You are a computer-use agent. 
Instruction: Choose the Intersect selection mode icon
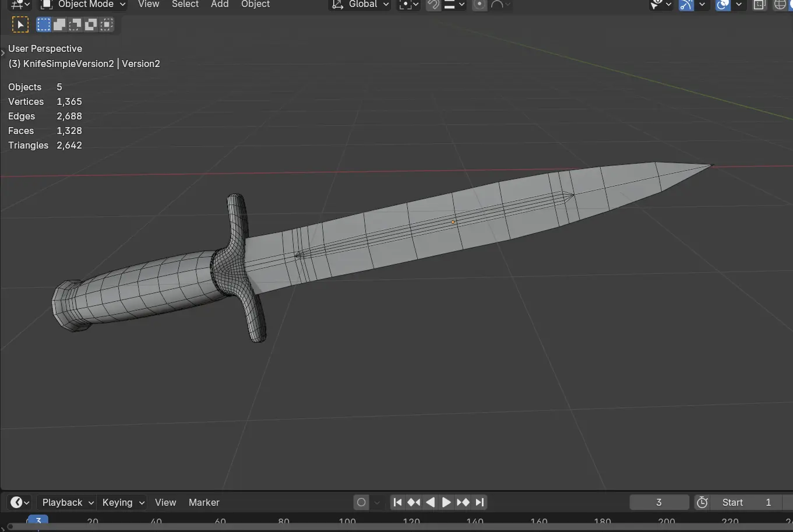(x=107, y=24)
